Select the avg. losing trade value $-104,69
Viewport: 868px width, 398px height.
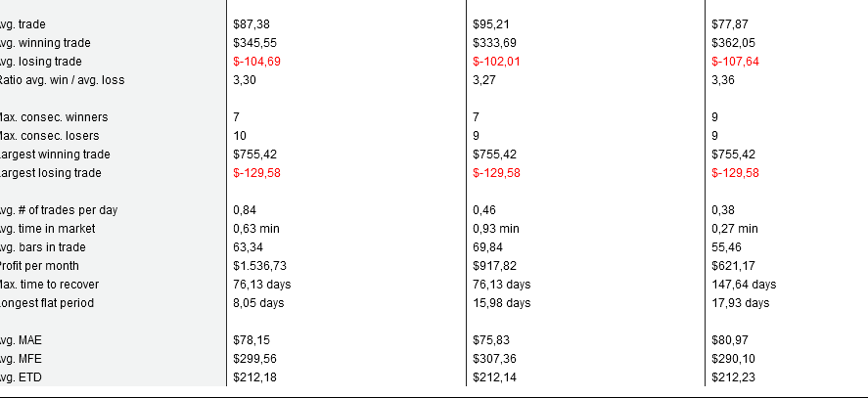click(256, 62)
